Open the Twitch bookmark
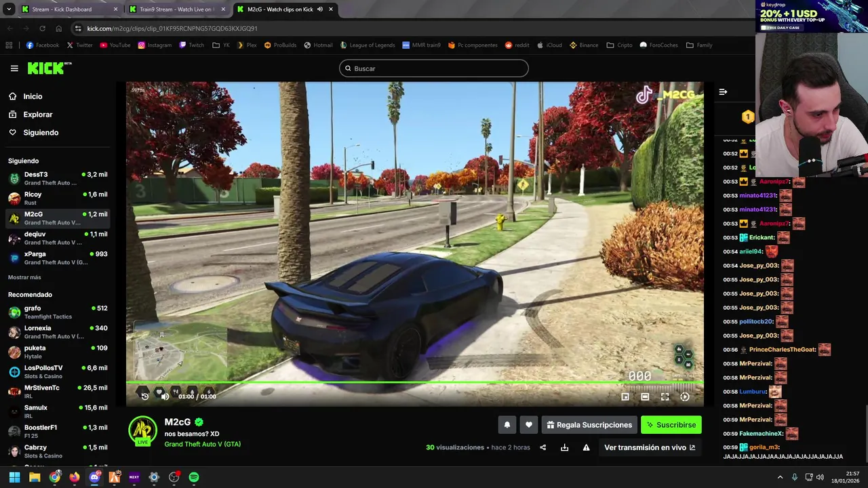The width and height of the screenshot is (868, 488). [x=191, y=45]
